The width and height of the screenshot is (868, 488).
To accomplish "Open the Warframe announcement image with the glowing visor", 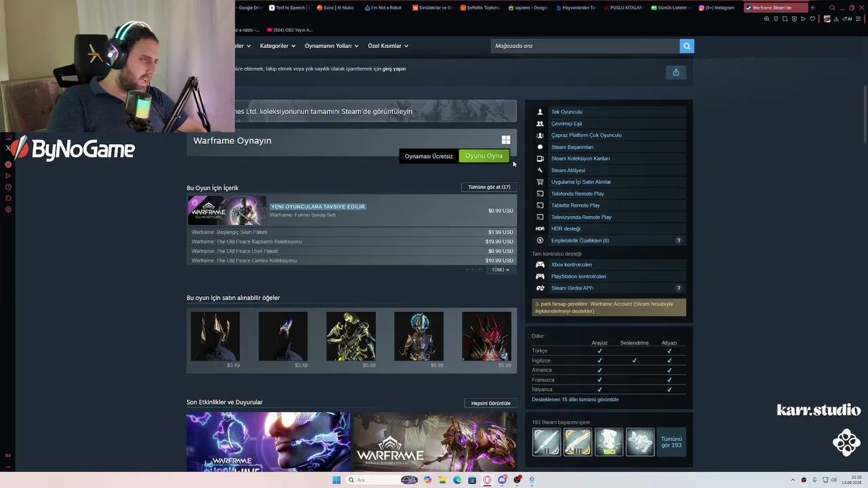I will pos(269,442).
